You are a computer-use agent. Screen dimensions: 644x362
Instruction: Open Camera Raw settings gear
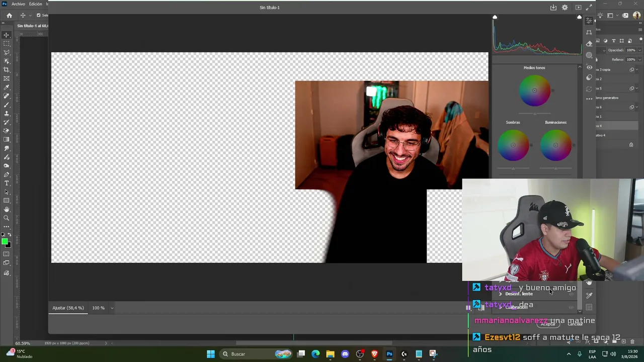pyautogui.click(x=565, y=8)
